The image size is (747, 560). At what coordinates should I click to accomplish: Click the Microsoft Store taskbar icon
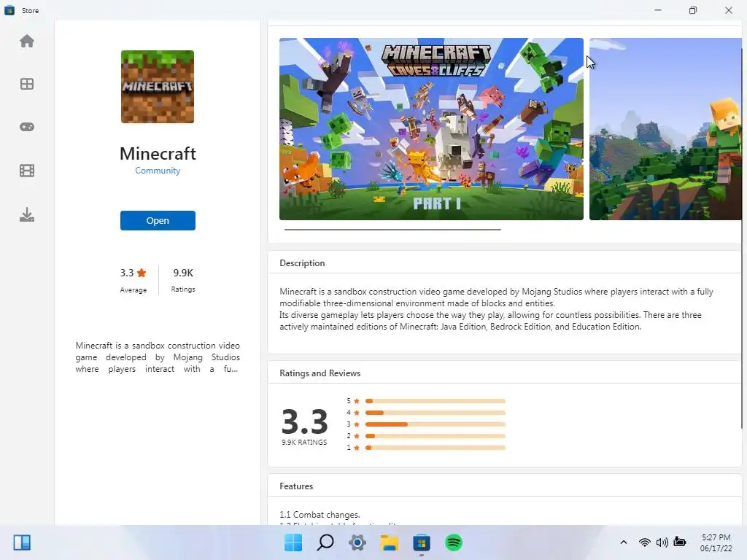pyautogui.click(x=421, y=542)
